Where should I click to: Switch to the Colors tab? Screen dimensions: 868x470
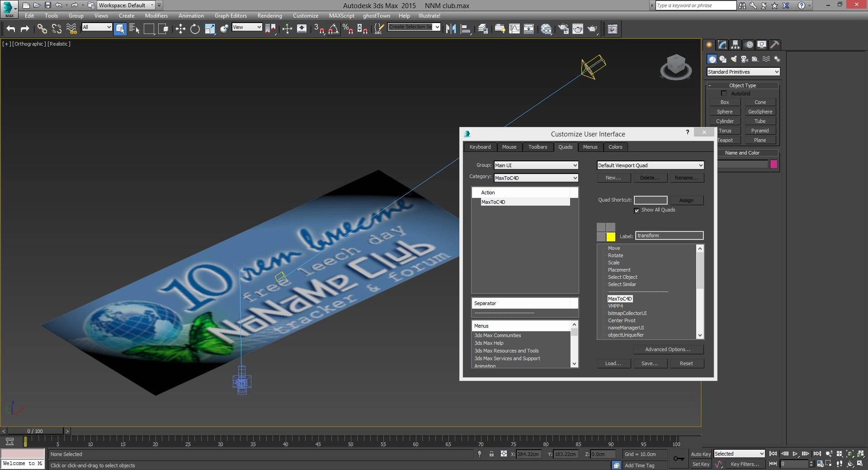click(615, 147)
